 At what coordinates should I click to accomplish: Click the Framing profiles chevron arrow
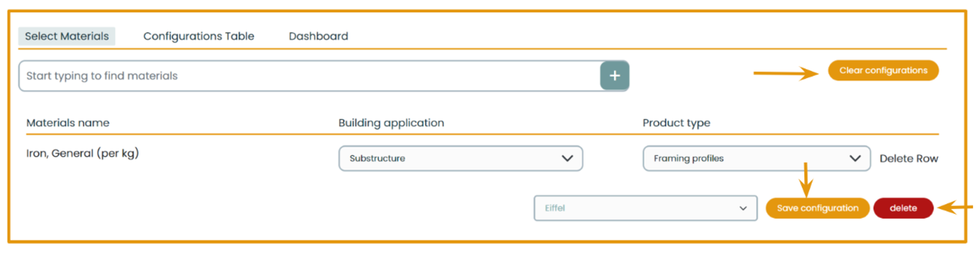tap(855, 158)
